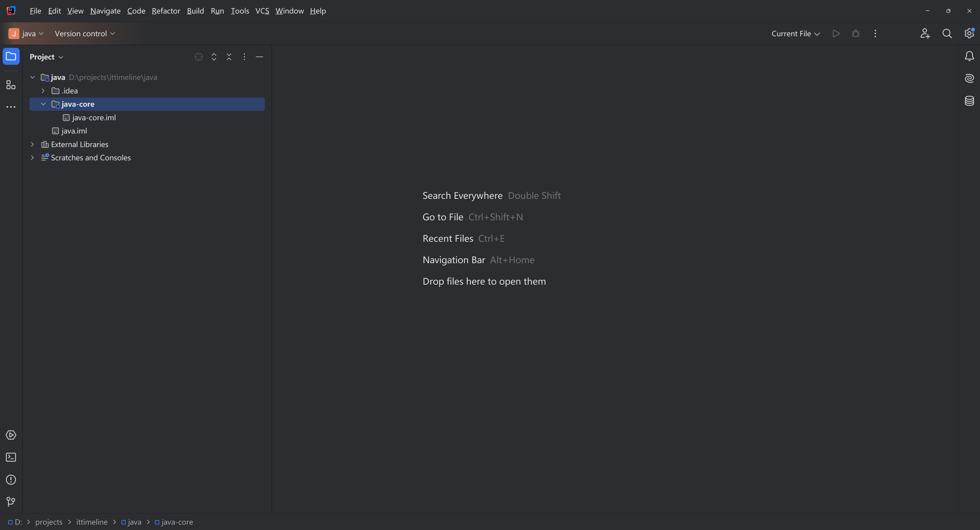The image size is (980, 530).
Task: Open the Git version control tool window
Action: click(11, 502)
